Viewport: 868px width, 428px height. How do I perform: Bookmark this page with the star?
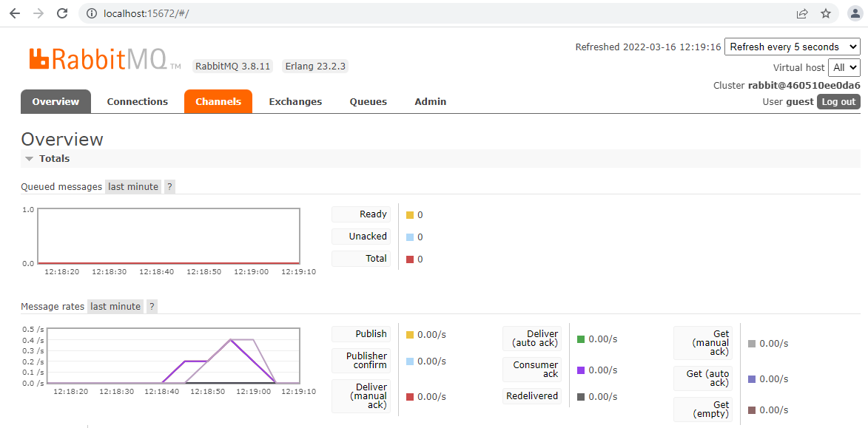click(x=825, y=13)
